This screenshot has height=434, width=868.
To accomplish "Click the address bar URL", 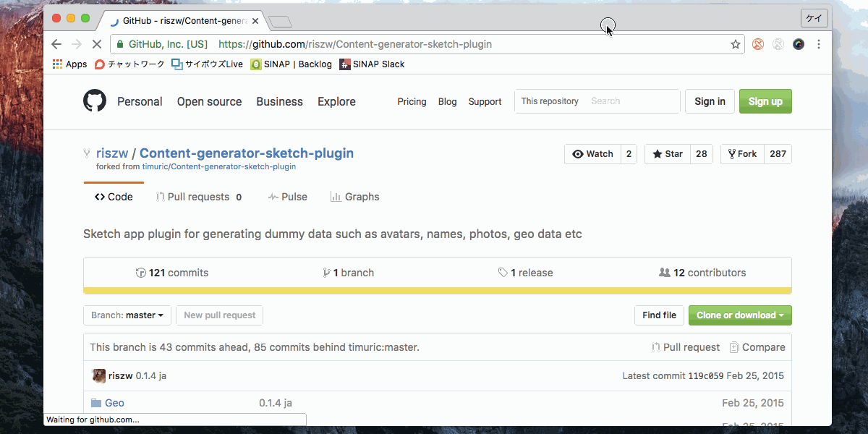I will 355,44.
